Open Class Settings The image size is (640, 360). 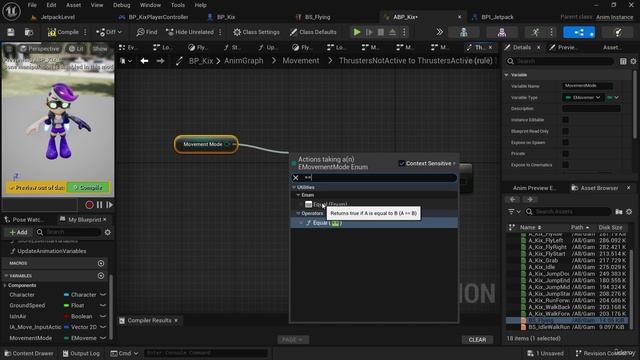pyautogui.click(x=256, y=32)
